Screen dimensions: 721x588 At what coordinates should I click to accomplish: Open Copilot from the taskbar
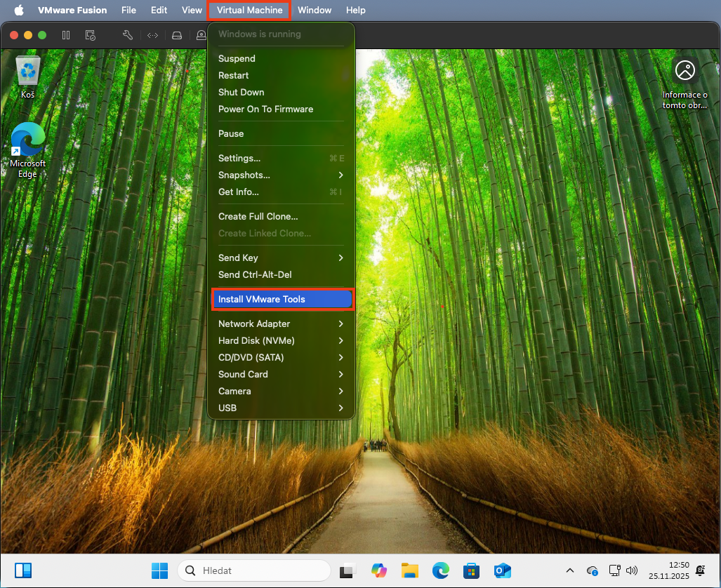[379, 570]
